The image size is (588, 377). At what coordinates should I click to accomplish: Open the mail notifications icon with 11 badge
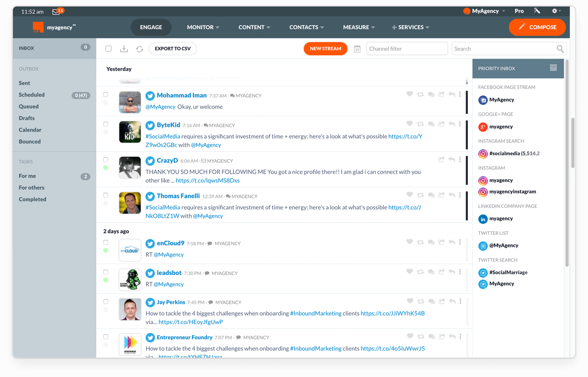58,11
